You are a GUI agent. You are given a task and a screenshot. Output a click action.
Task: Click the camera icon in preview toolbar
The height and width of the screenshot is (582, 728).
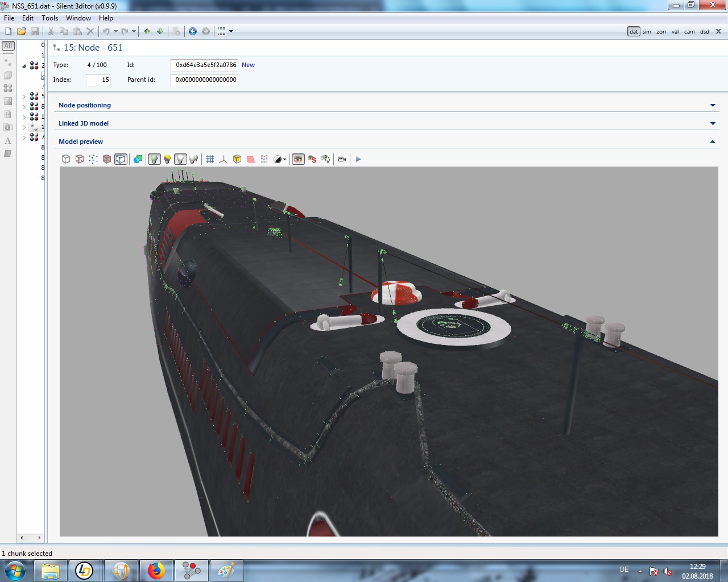342,159
